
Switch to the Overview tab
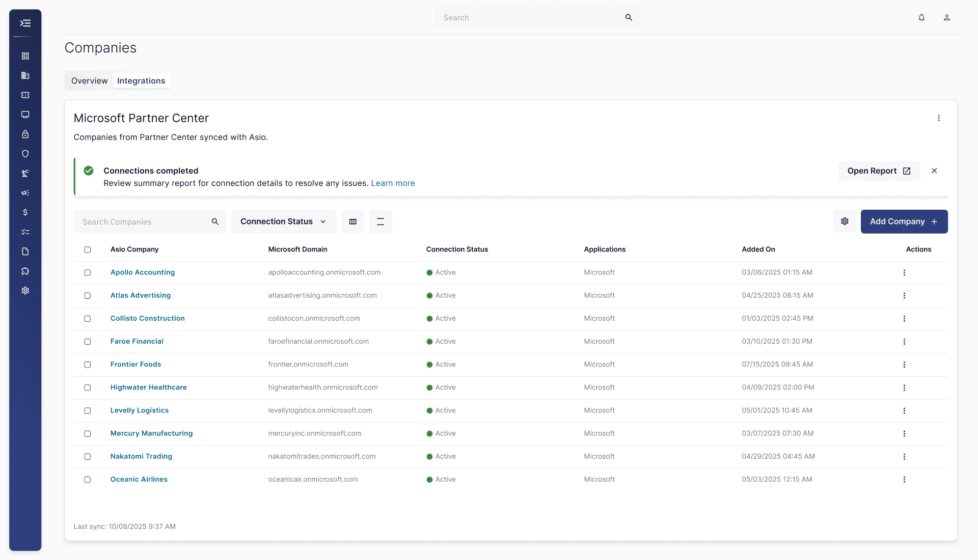click(x=89, y=81)
